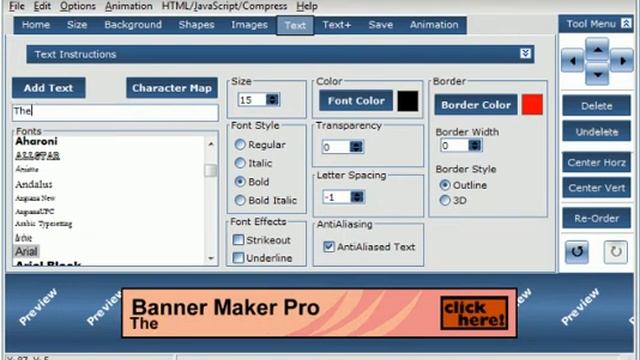This screenshot has width=640, height=360.
Task: Adjust the Transparency spinner arrows
Action: click(356, 147)
